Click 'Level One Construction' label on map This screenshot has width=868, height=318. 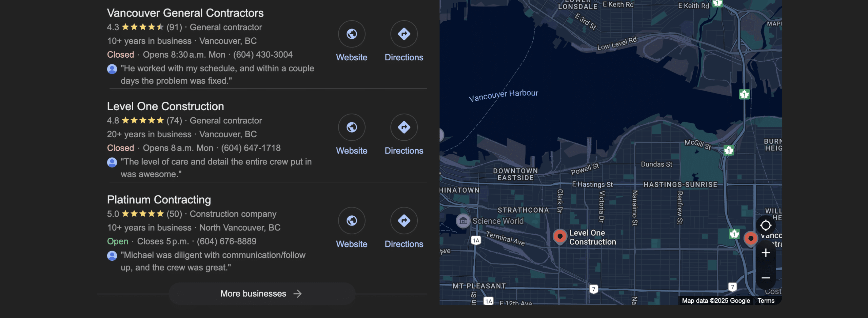592,237
